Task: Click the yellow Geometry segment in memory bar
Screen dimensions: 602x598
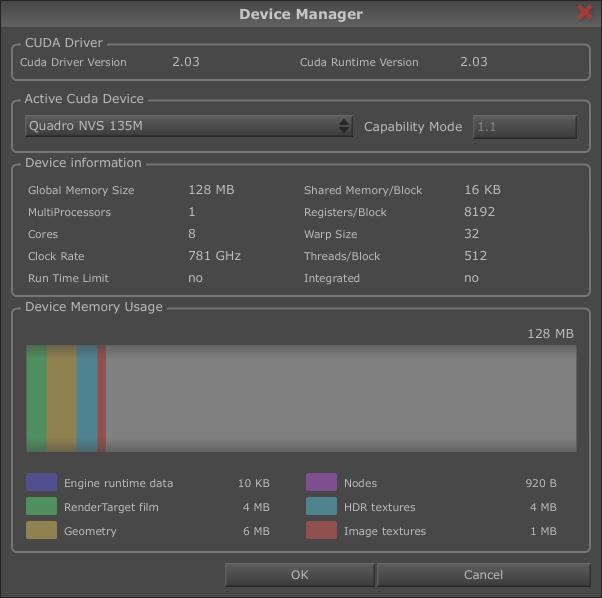Action: (61, 398)
